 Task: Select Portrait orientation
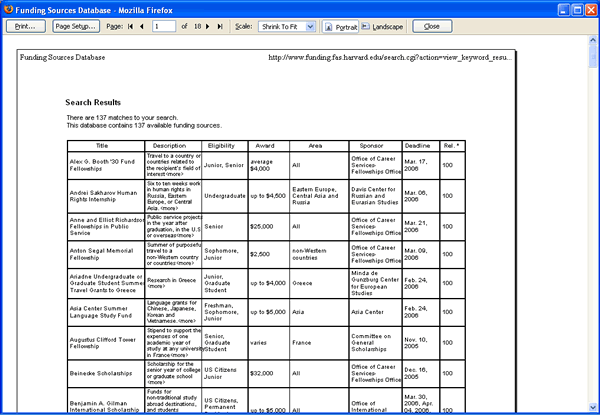(341, 27)
